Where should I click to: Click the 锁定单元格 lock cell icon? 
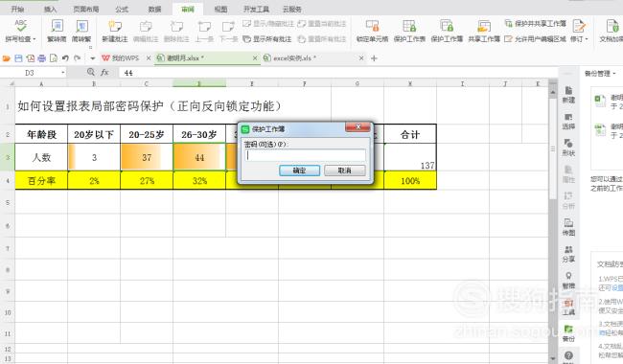point(372,26)
